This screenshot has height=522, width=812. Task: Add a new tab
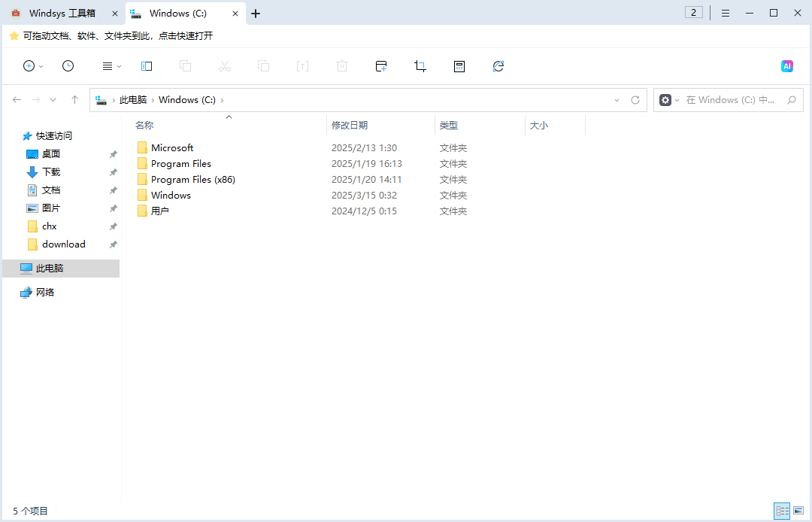pyautogui.click(x=256, y=14)
